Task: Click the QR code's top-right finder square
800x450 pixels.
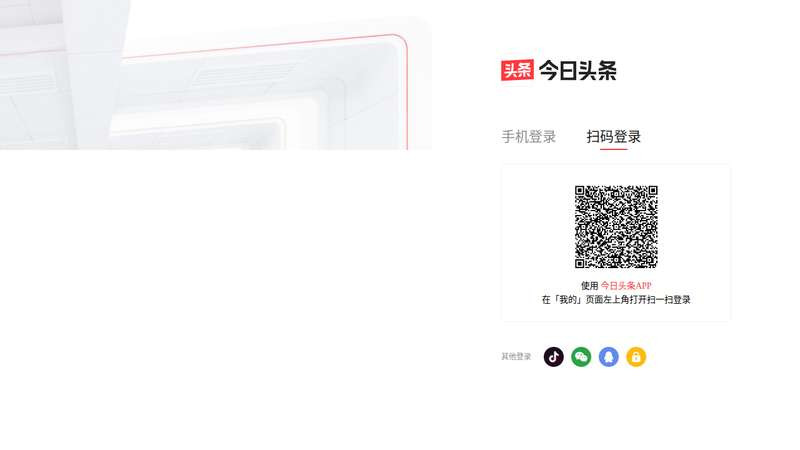Action: pyautogui.click(x=653, y=190)
